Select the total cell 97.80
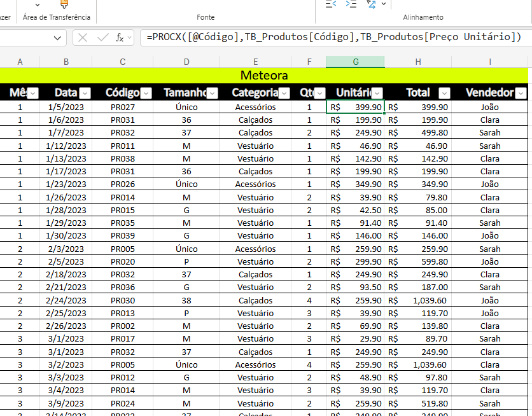The height and width of the screenshot is (416, 532). click(418, 378)
